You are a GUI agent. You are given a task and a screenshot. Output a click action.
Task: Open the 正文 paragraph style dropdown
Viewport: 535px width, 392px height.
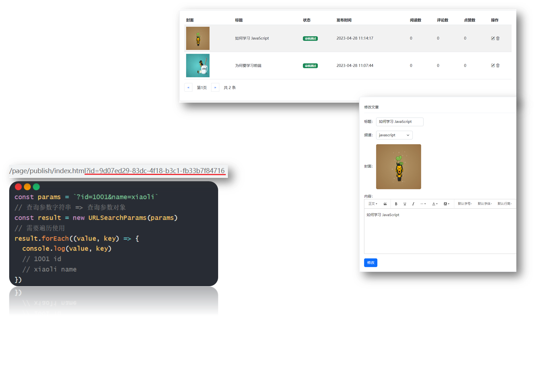[x=373, y=204]
